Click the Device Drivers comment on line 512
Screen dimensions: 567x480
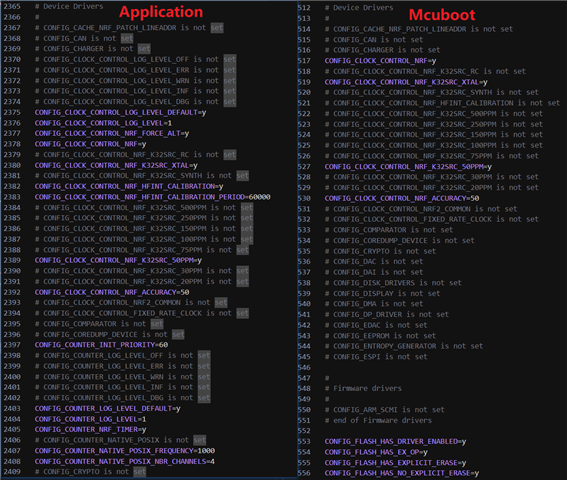coord(359,8)
